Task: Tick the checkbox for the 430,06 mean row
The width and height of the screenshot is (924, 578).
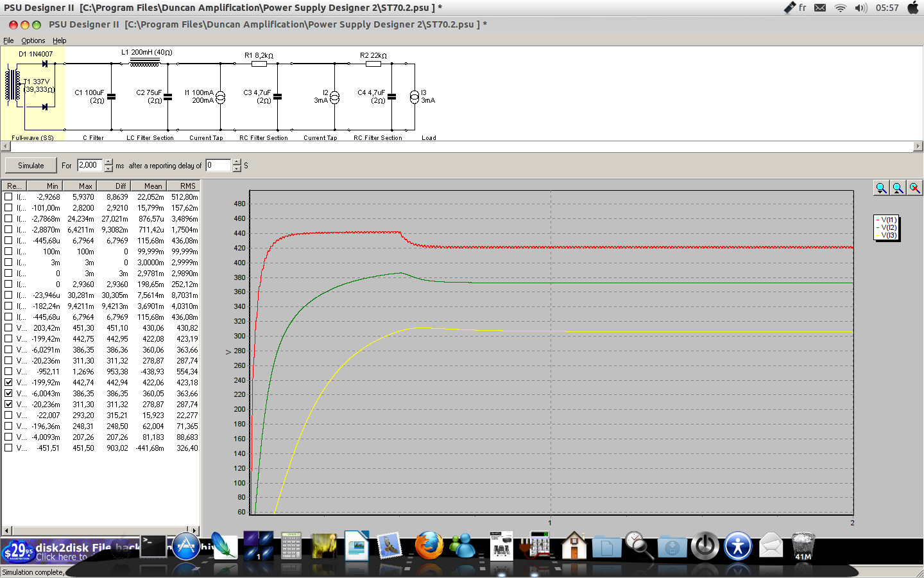Action: (x=8, y=328)
